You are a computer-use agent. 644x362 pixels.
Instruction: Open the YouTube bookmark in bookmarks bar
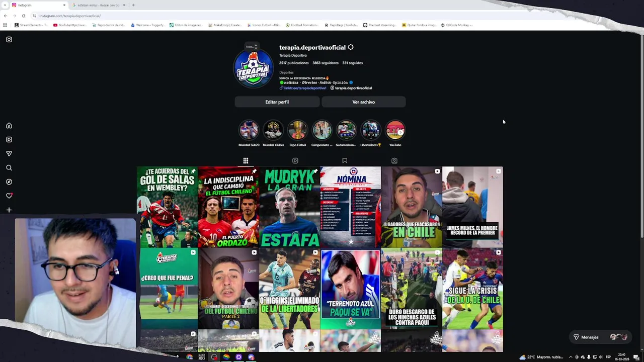(69, 25)
